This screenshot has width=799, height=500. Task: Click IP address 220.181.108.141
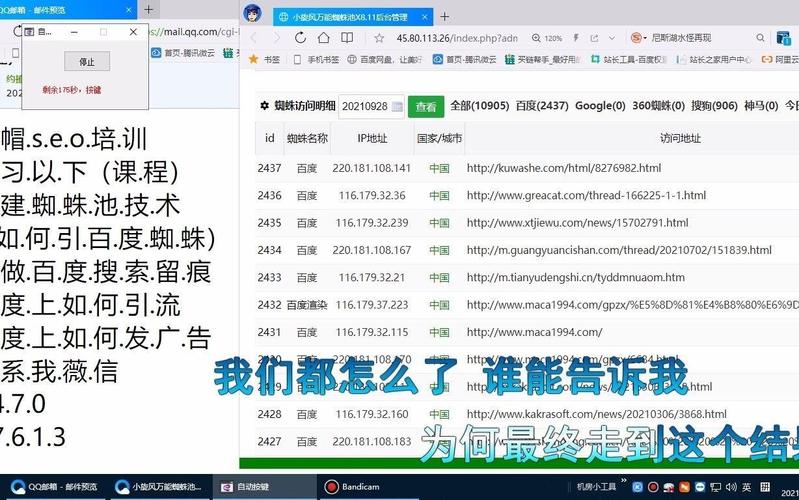click(371, 168)
